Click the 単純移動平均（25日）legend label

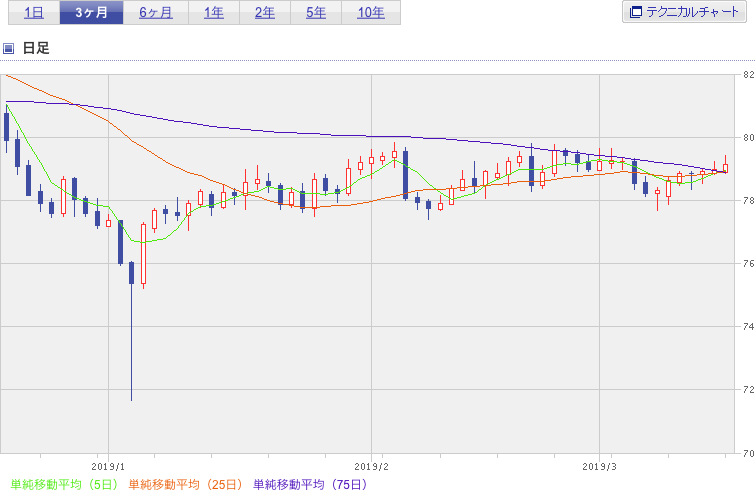pyautogui.click(x=185, y=484)
